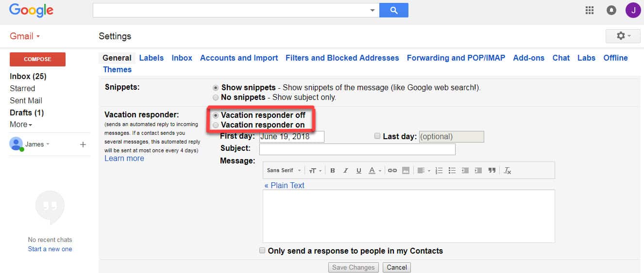The image size is (644, 273).
Task: Insert a numbered list
Action: click(x=439, y=170)
